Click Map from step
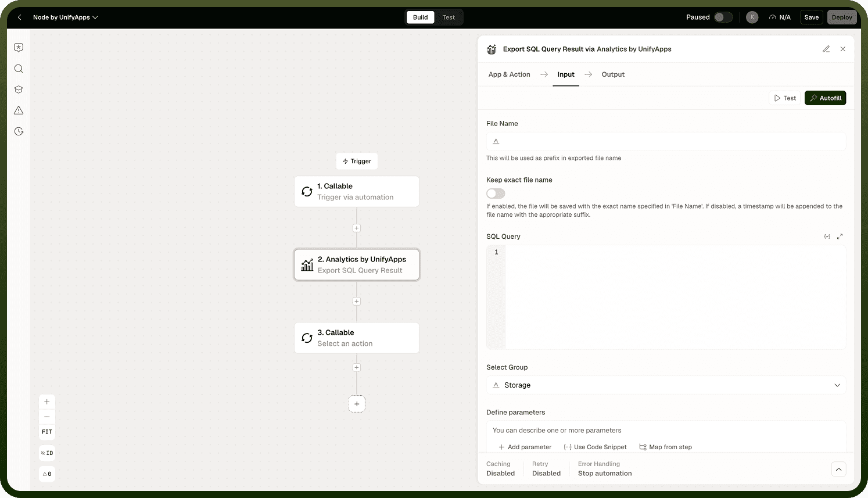This screenshot has height=498, width=868. 666,447
